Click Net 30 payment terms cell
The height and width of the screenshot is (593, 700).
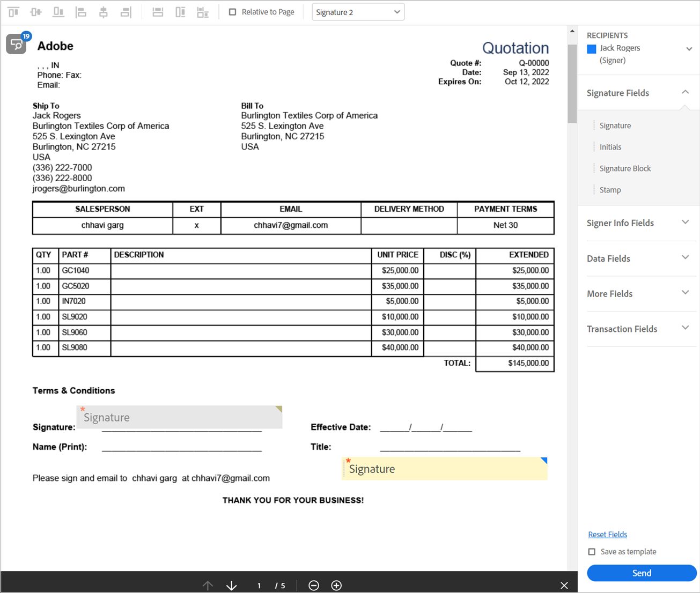(505, 225)
